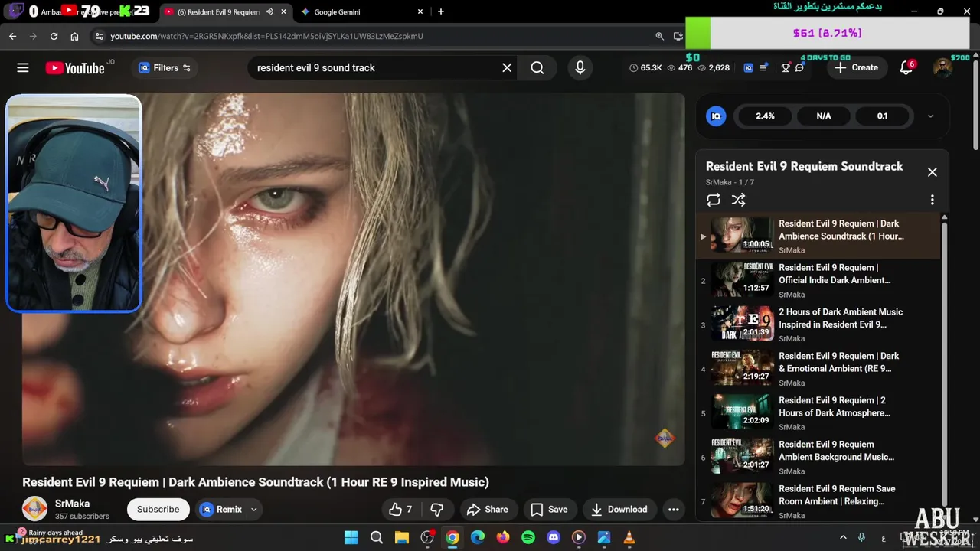Click the 2.4% vidIQ score pill
Screen dimensions: 980x551
point(765,116)
